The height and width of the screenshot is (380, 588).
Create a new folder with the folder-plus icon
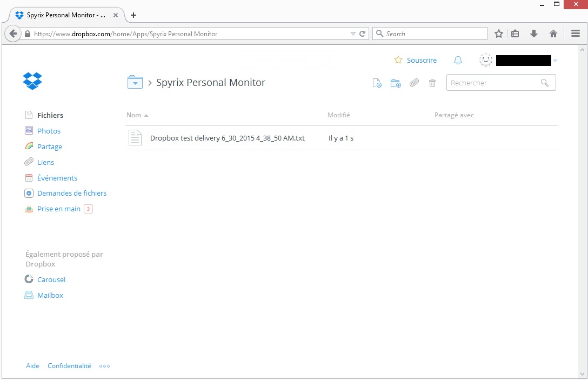(x=396, y=83)
